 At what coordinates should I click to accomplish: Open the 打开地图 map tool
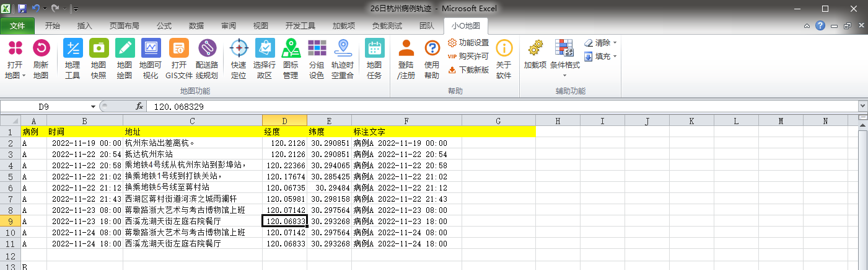(x=15, y=59)
